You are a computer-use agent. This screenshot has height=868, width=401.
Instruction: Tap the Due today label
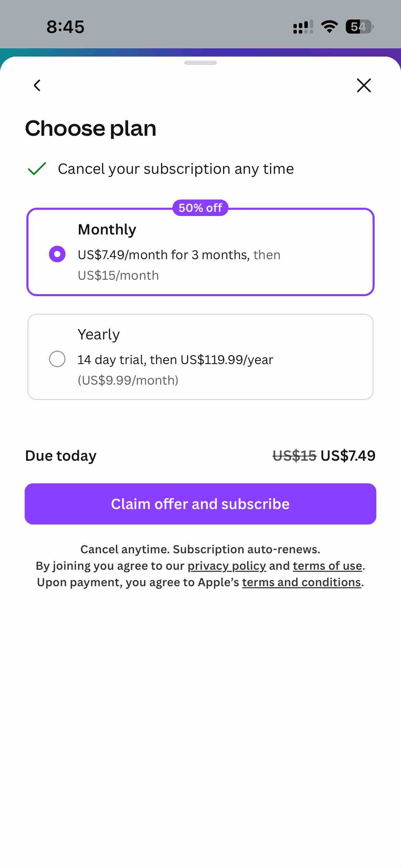point(61,456)
